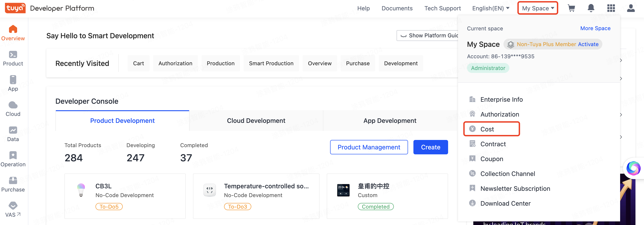Click the Download Center arrow icon

pos(472,203)
